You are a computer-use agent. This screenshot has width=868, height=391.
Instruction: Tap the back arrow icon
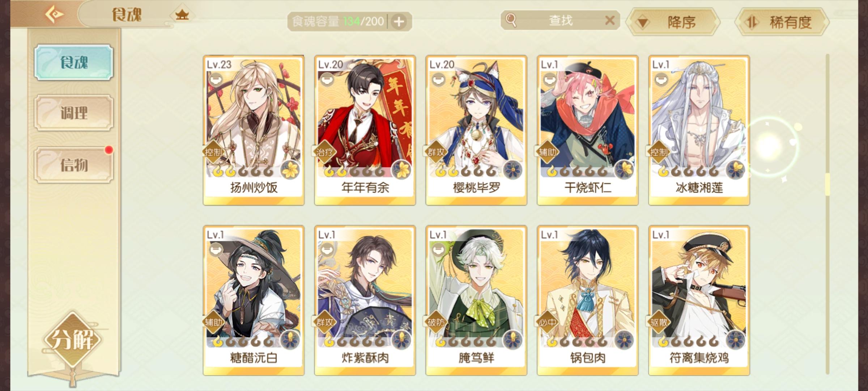tap(54, 15)
